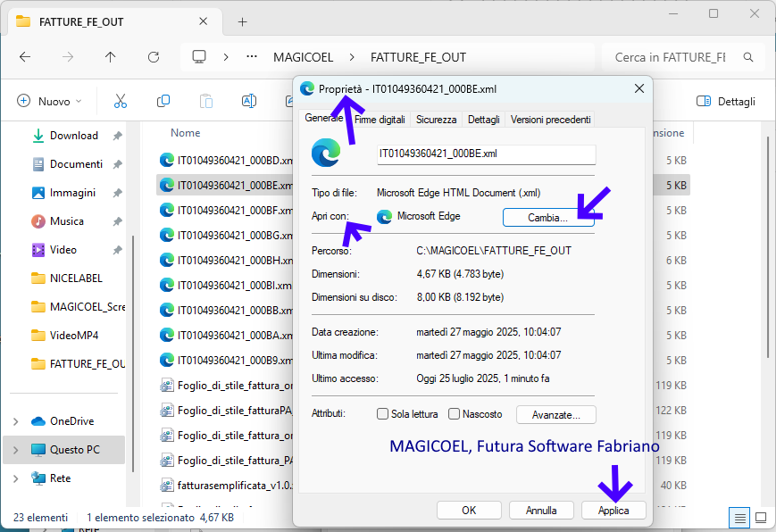This screenshot has width=776, height=532.
Task: Click the Copy icon in the toolbar
Action: pos(163,101)
